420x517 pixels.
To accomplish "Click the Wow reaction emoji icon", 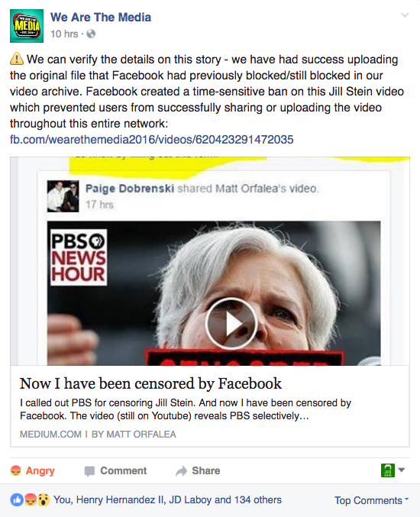I will click(44, 500).
